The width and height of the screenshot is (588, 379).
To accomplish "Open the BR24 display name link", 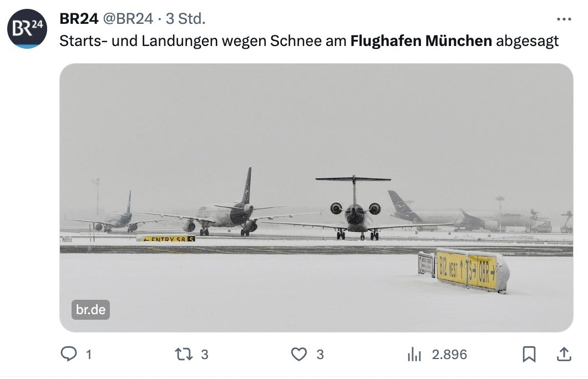I will (x=79, y=18).
